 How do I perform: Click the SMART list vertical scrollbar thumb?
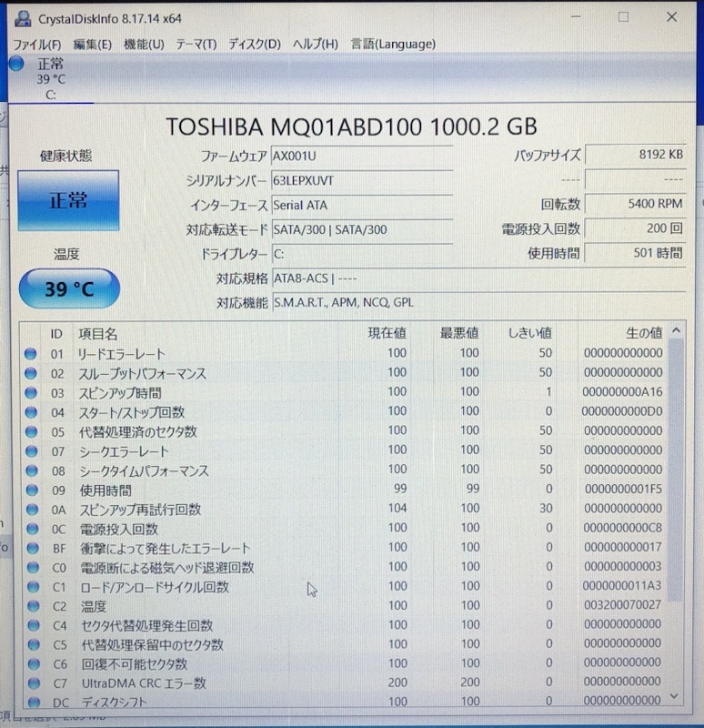[x=676, y=469]
